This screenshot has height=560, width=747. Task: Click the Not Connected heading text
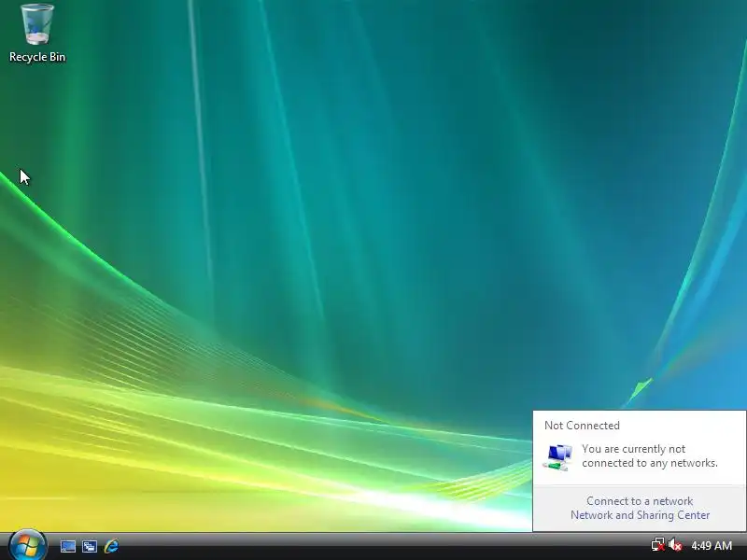582,426
